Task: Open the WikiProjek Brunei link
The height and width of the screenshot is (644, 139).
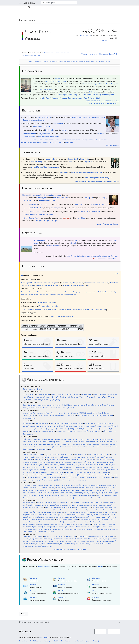Action: 65,310
